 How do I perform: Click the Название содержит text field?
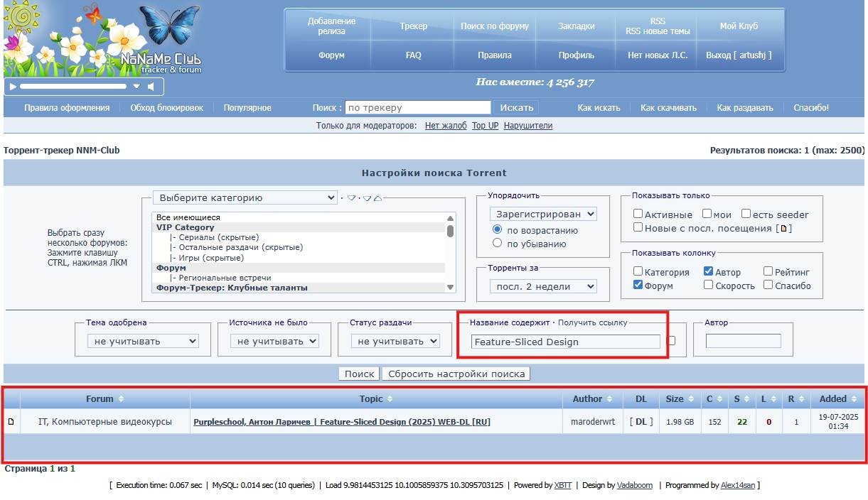[x=565, y=342]
